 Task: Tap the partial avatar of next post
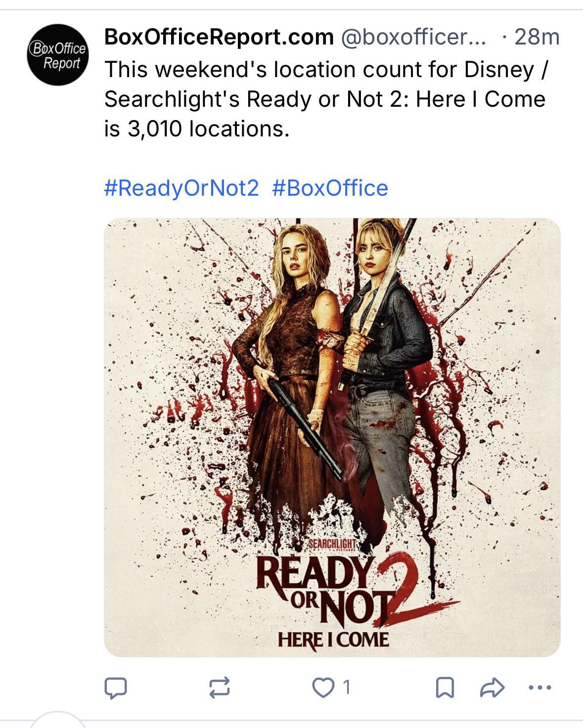[58, 723]
